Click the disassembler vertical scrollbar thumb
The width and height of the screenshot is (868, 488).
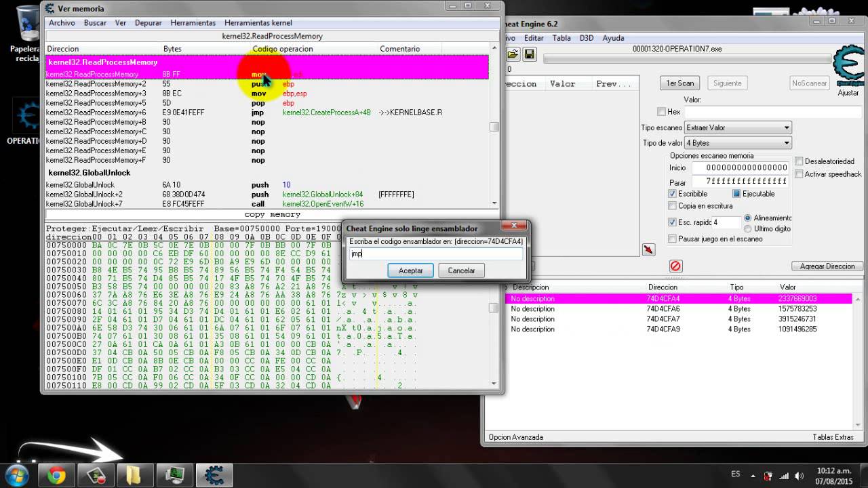pyautogui.click(x=494, y=127)
